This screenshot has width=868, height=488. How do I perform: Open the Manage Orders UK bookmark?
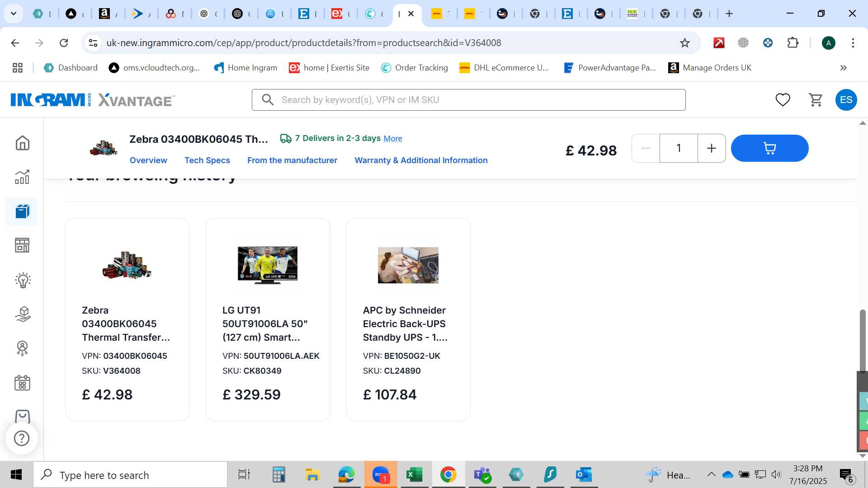point(710,68)
